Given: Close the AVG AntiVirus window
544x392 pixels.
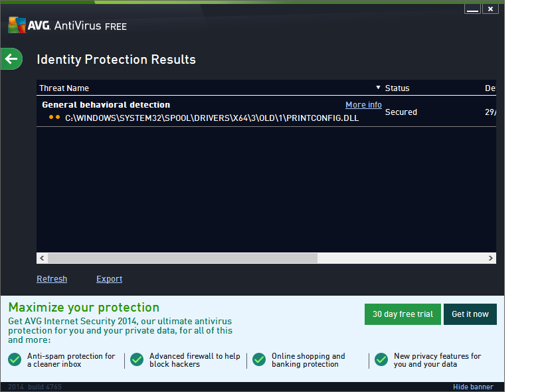Looking at the screenshot, I should (490, 9).
